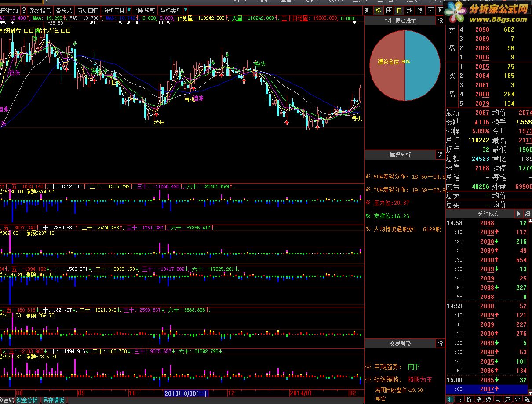Click the 2014/01 timeline label
Viewport: 532px width, 404px height.
coord(301,393)
